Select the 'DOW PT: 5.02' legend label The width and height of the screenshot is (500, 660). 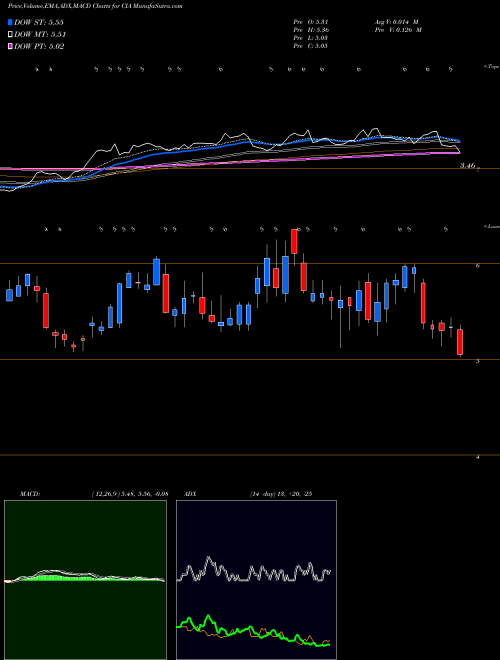[39, 46]
